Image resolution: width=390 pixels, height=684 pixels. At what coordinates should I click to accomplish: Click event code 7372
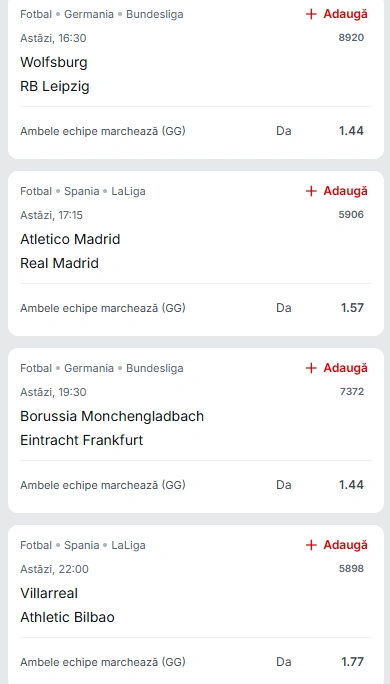click(x=352, y=392)
